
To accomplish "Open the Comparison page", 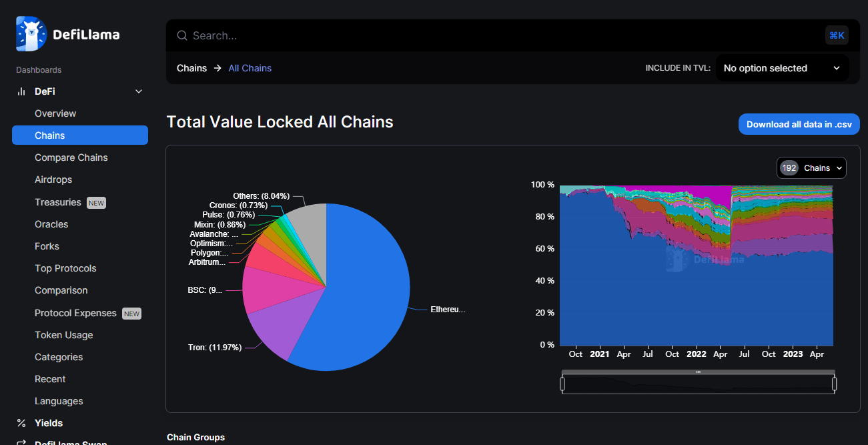I will point(61,290).
